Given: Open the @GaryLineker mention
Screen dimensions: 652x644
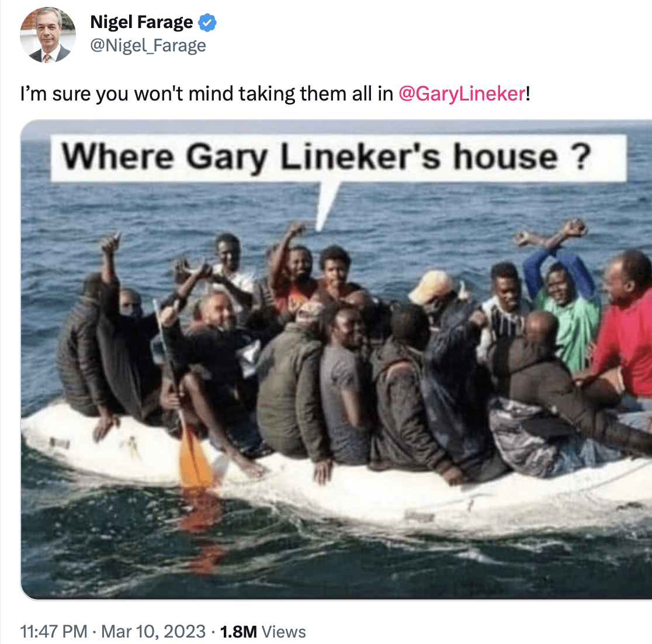Looking at the screenshot, I should click(x=462, y=94).
